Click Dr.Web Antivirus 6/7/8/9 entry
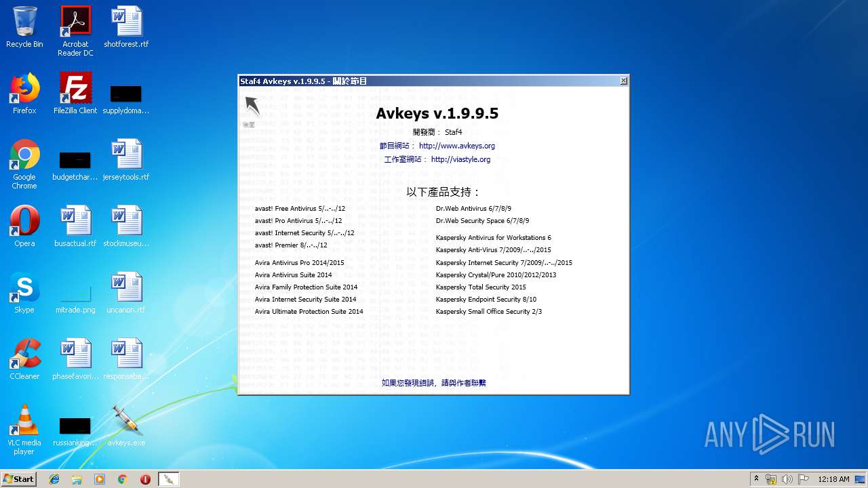This screenshot has height=488, width=868. [x=473, y=209]
